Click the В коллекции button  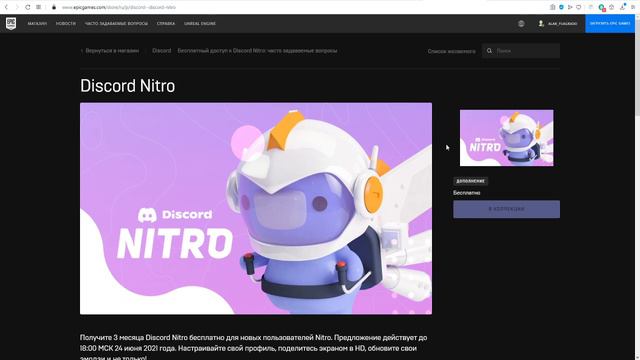click(507, 209)
